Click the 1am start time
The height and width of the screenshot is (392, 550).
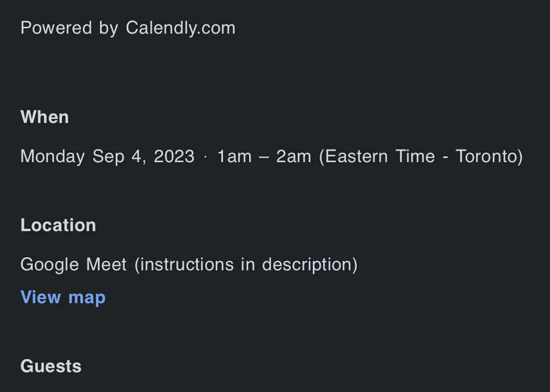[234, 157]
